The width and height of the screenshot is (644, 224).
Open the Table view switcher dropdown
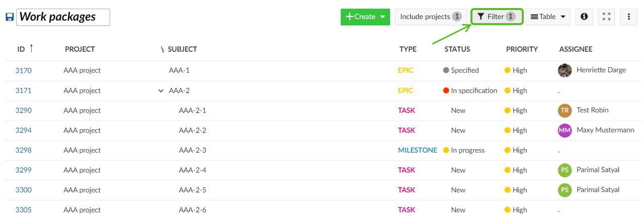(548, 17)
